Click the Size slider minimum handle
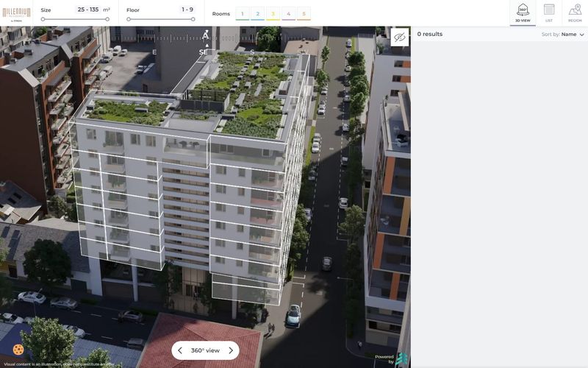The image size is (588, 368). [43, 19]
